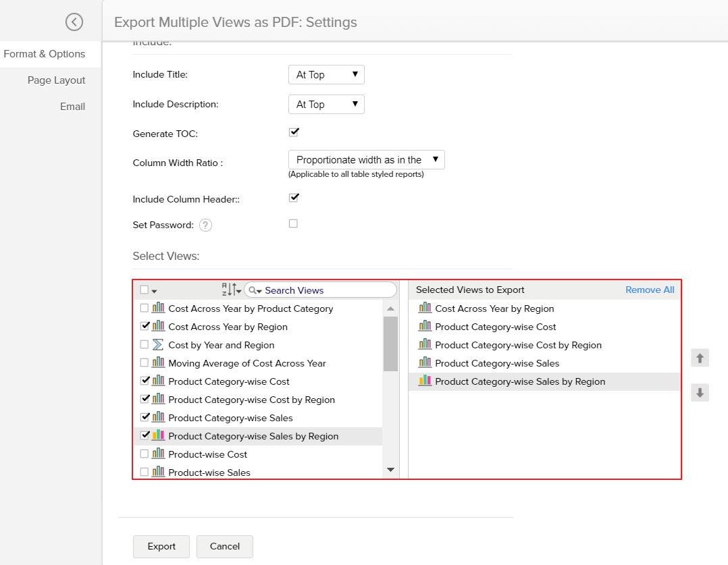Switch to the Page Layout section

pos(57,80)
